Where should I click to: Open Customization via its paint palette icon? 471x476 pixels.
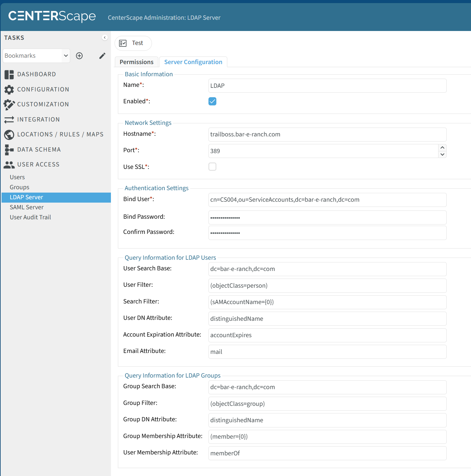[9, 104]
